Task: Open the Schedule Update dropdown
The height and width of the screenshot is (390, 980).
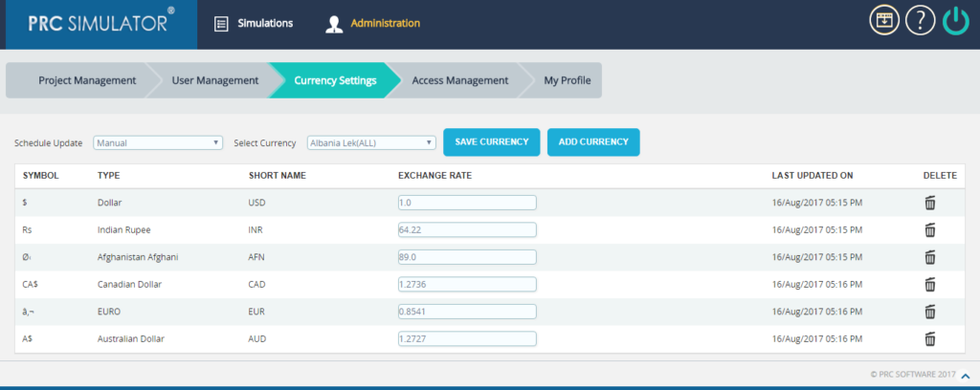Action: (158, 143)
